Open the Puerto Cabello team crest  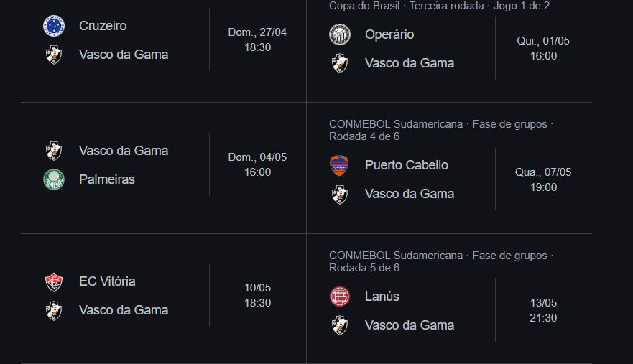[x=339, y=165]
